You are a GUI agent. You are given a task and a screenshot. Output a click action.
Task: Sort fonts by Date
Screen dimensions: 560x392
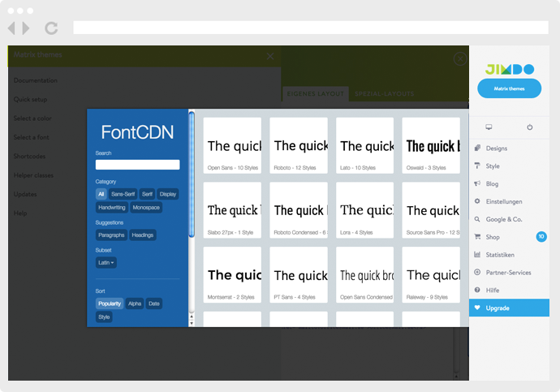coord(154,304)
